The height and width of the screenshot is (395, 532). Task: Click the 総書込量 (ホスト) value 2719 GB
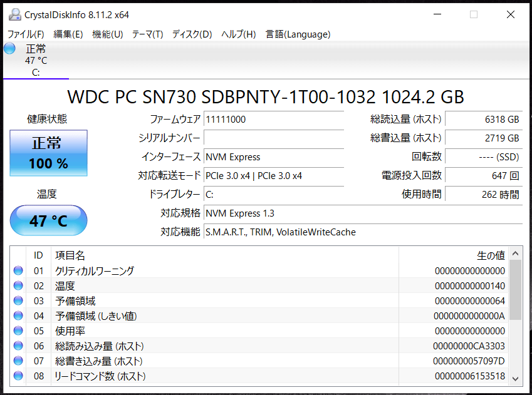pyautogui.click(x=484, y=138)
